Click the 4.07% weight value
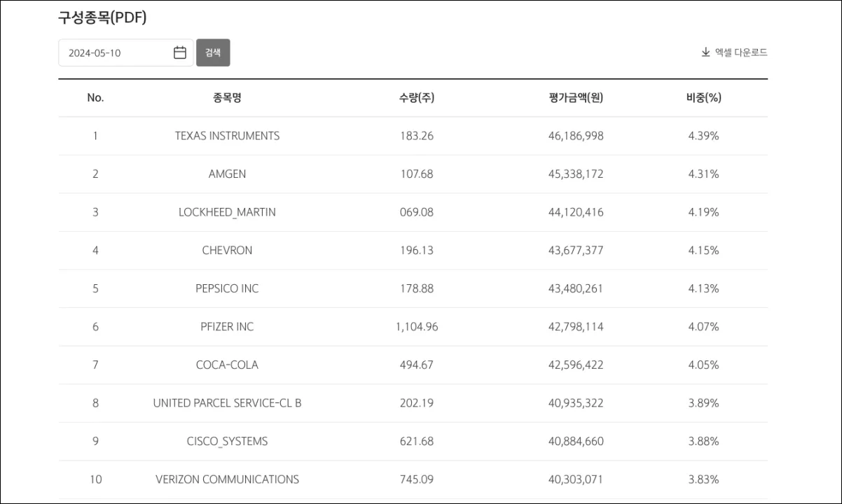The height and width of the screenshot is (504, 842). pos(703,327)
